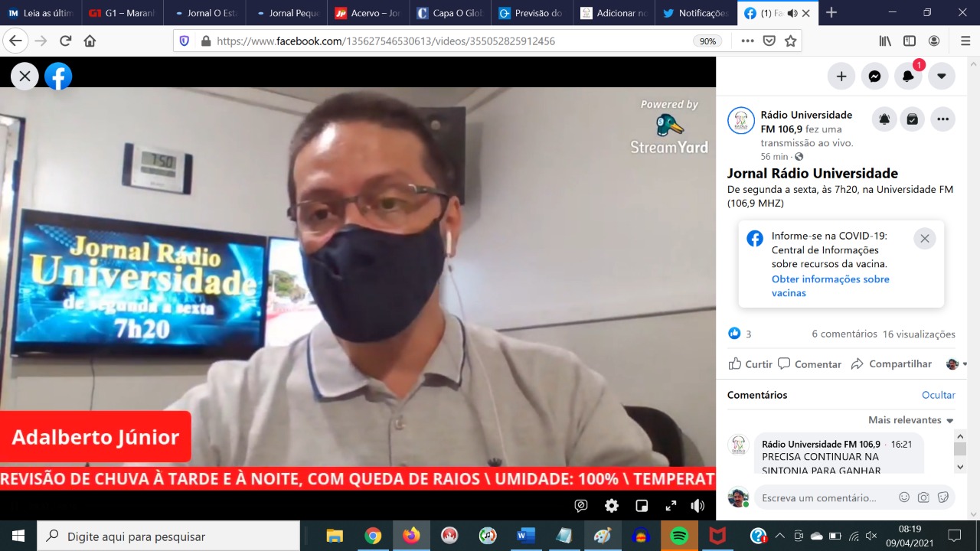Open the Windows Start menu
The image size is (980, 551).
click(18, 536)
